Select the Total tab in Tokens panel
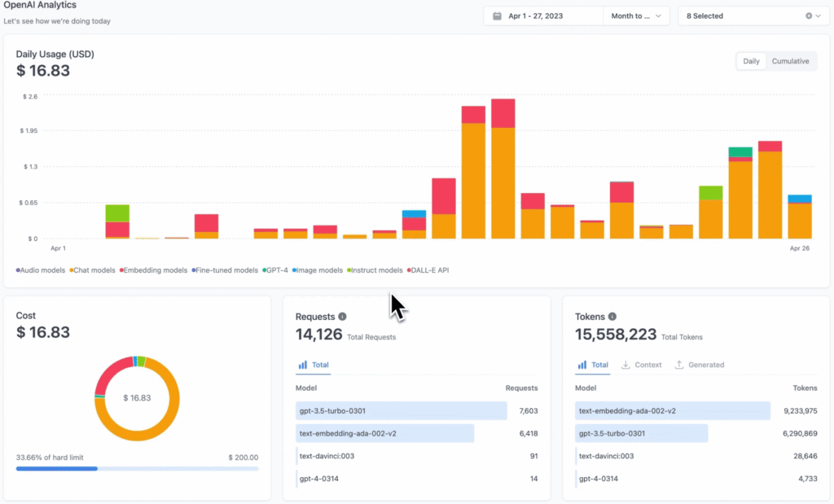834x504 pixels. point(593,365)
